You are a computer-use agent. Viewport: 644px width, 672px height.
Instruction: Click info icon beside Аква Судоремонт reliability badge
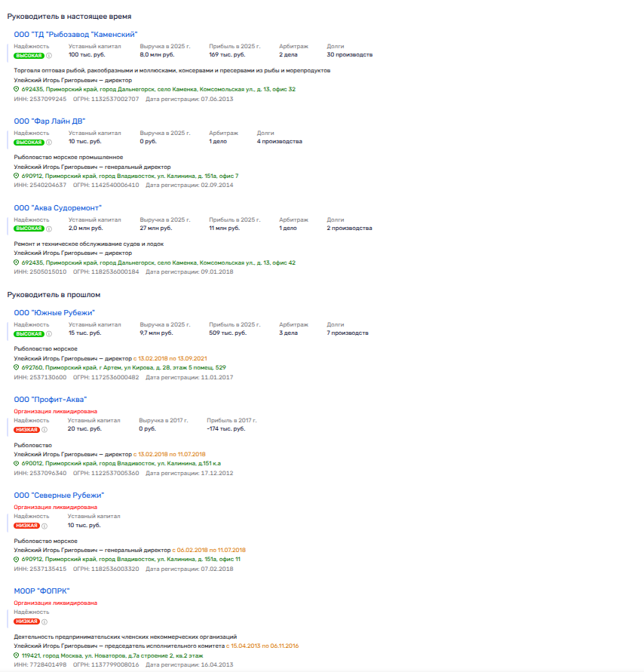click(49, 229)
